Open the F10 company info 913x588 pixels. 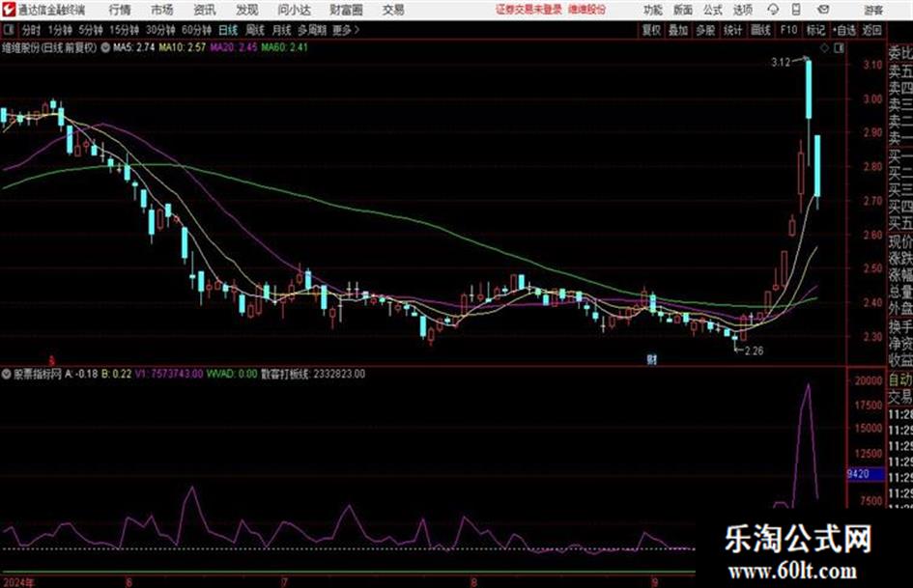[x=788, y=30]
